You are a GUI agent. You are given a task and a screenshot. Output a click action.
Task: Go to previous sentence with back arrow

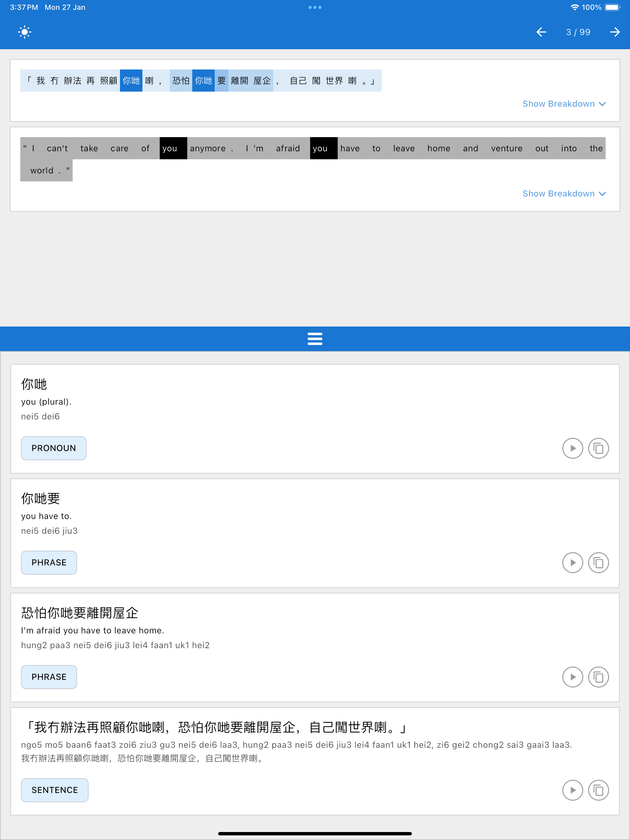[541, 32]
